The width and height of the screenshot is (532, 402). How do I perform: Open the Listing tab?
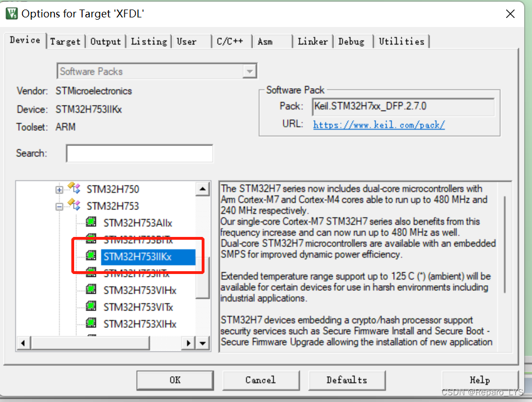(149, 42)
